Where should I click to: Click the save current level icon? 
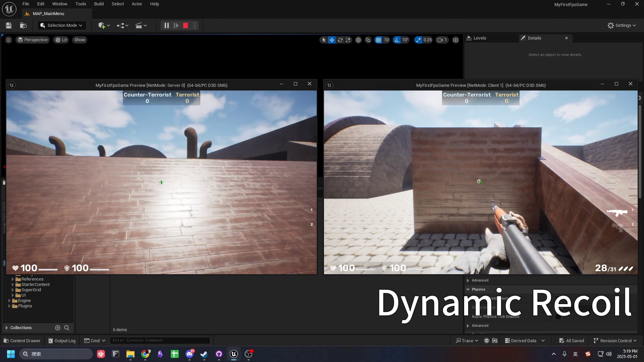9,25
